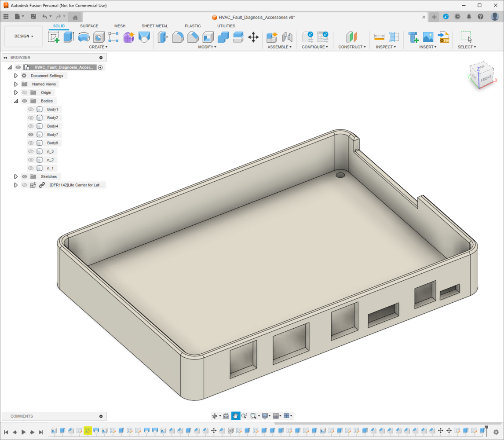Switch to the SHEET METAL tab
This screenshot has width=504, height=440.
tap(155, 26)
